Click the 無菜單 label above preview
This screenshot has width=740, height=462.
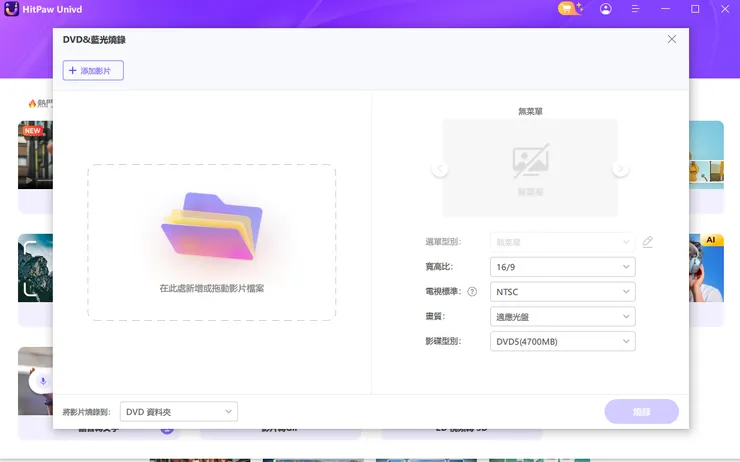point(530,111)
